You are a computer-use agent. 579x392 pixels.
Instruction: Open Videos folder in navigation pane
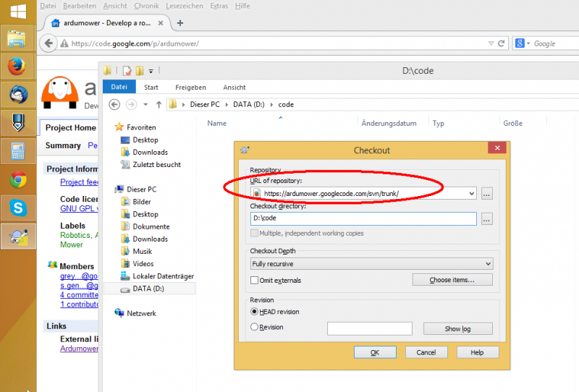143,264
